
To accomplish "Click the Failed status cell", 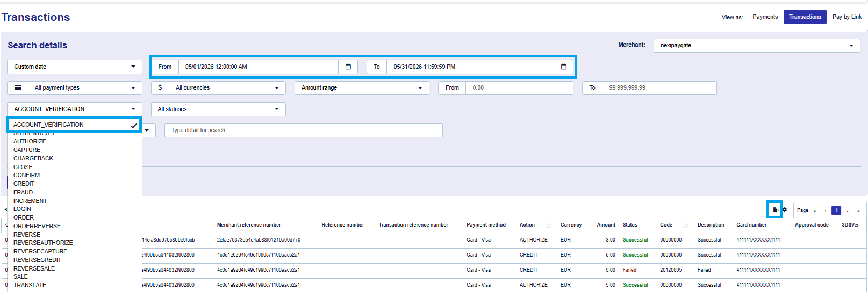I will click(629, 270).
